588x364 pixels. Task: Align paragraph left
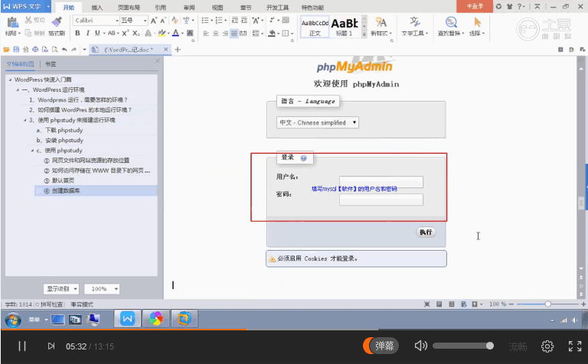(206, 34)
